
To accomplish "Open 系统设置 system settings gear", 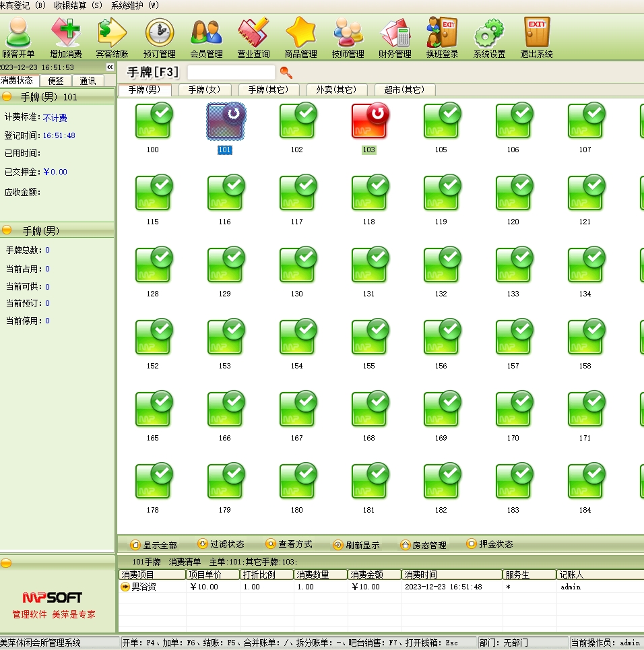I will (489, 37).
